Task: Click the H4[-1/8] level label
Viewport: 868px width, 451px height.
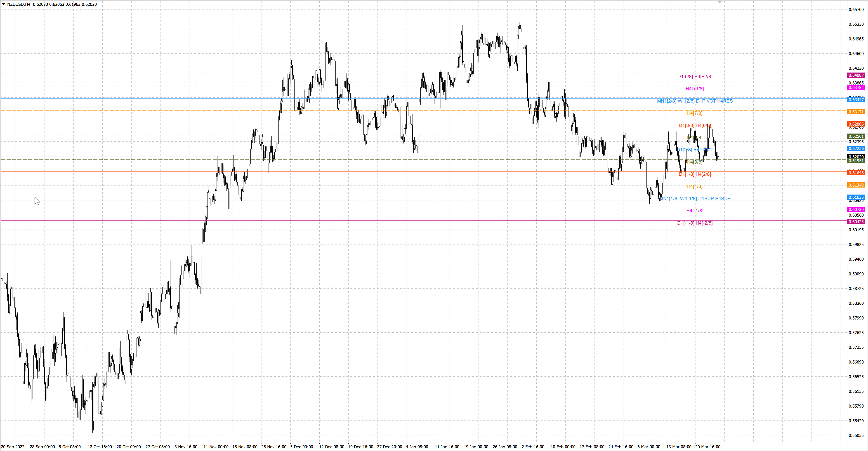Action: click(695, 211)
